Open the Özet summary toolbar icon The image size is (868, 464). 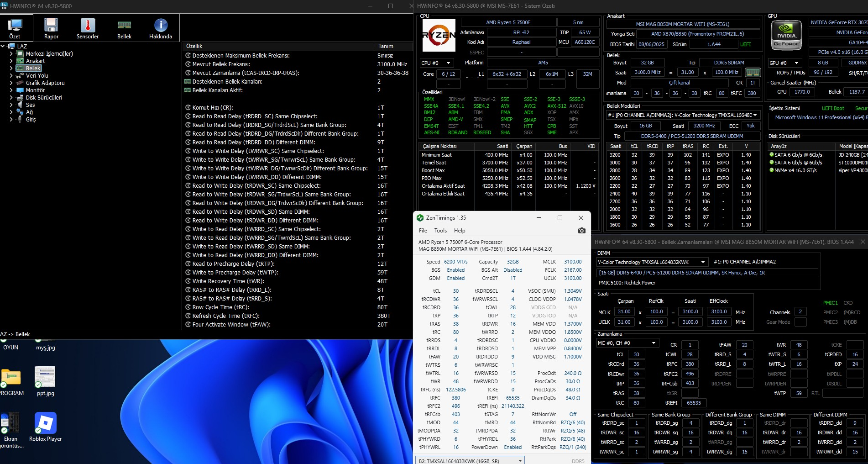[15, 28]
